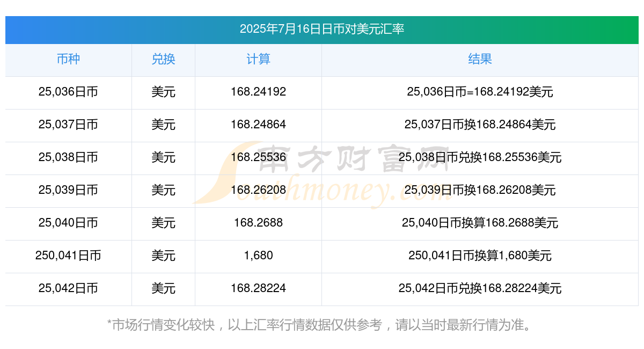Click the 兑换 column header
The height and width of the screenshot is (349, 644).
(163, 59)
